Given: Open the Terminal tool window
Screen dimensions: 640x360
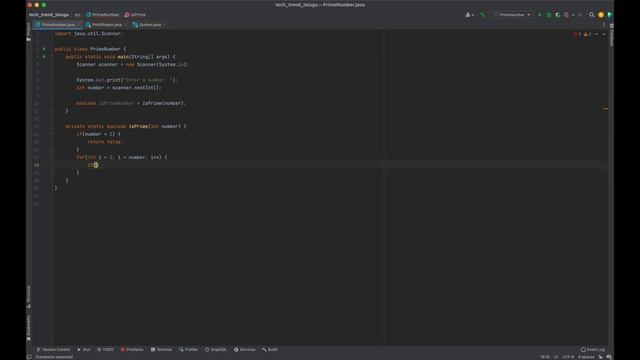Looking at the screenshot, I should (161, 349).
